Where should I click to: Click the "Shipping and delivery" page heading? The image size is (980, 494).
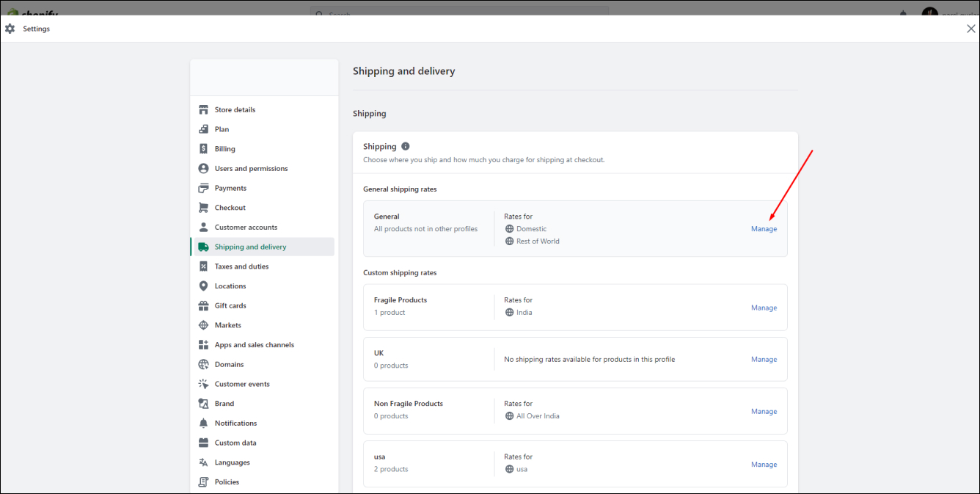pos(404,71)
